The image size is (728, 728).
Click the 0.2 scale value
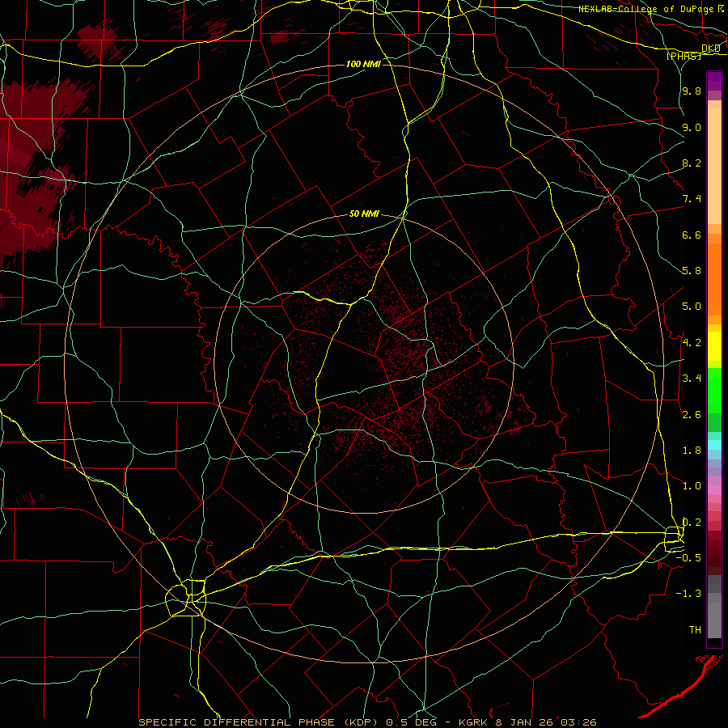click(692, 523)
